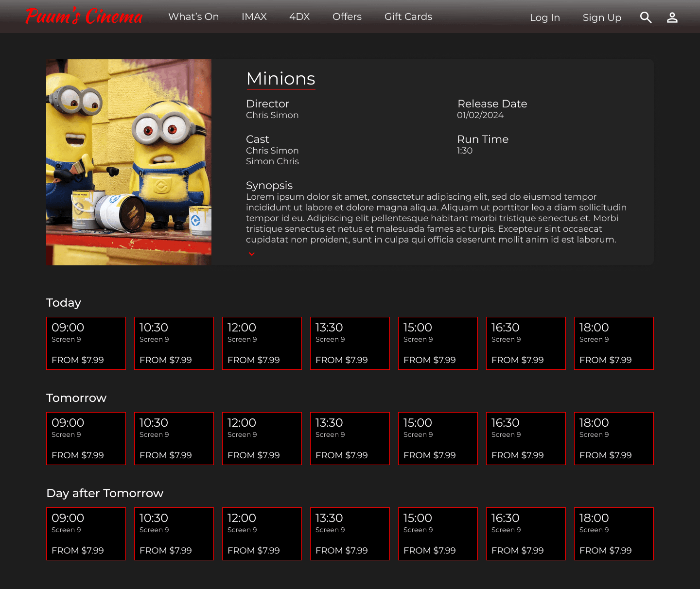
Task: Select Tomorrow's 12:00 screening
Action: pos(262,439)
